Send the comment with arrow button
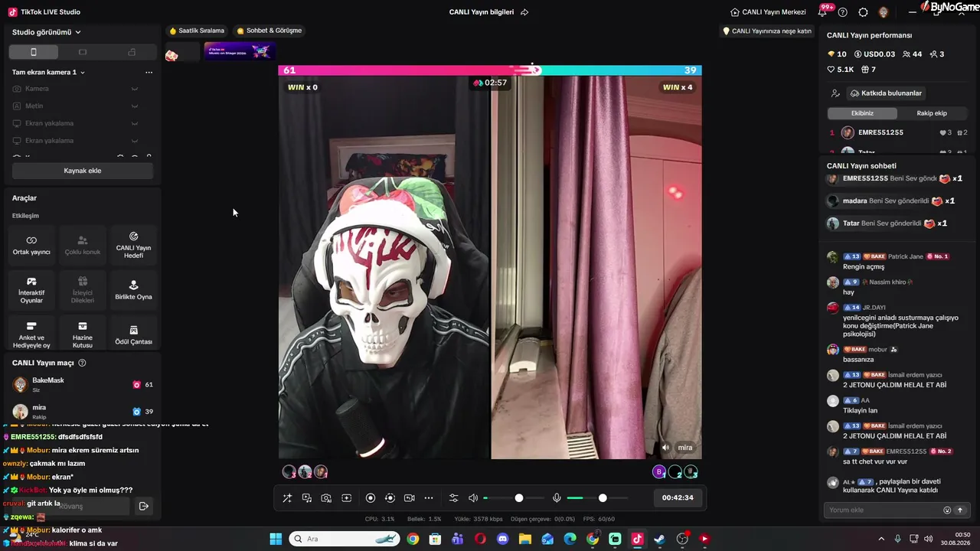980x551 pixels. (x=959, y=510)
